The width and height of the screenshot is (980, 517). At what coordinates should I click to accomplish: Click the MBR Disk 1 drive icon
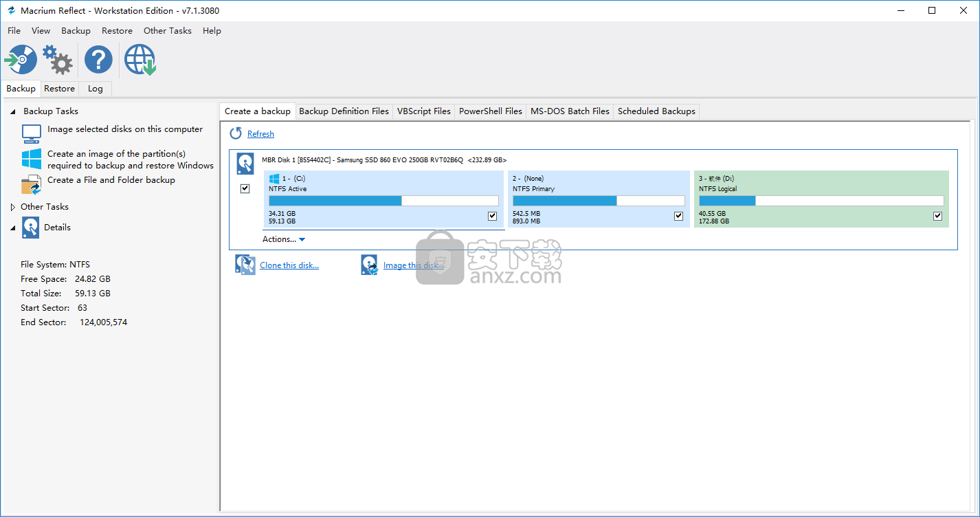coord(245,164)
